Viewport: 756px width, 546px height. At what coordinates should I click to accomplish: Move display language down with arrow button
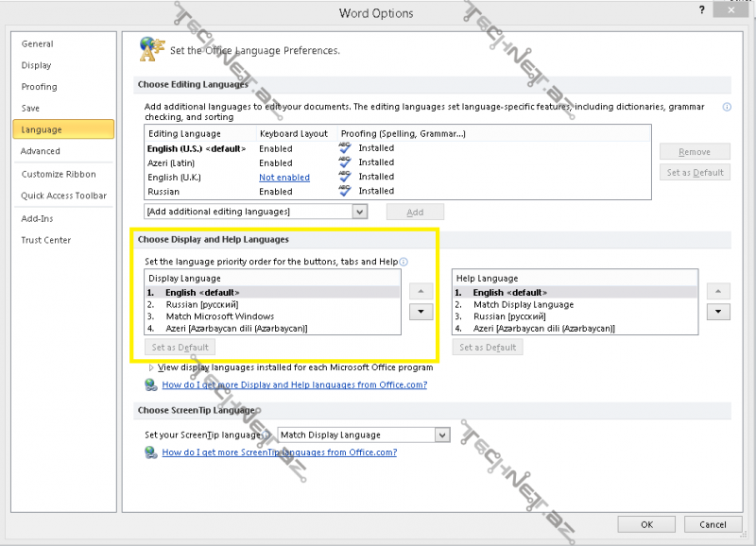[421, 312]
